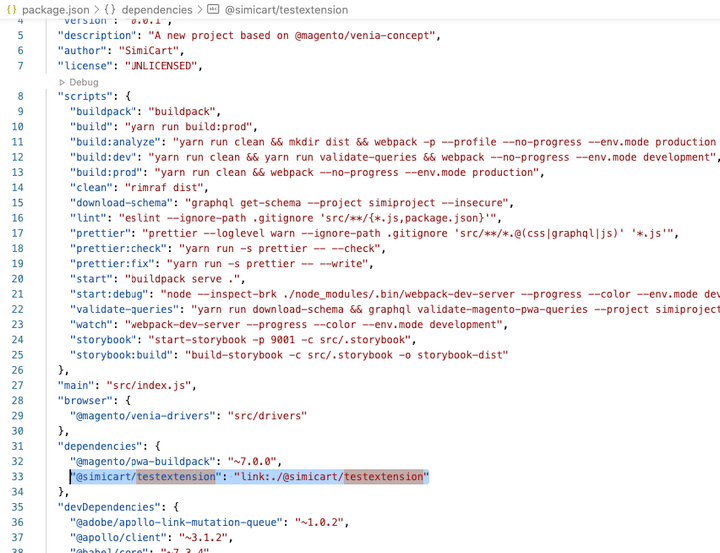Click the braces icon before dependencies breadcrumb

[x=110, y=10]
